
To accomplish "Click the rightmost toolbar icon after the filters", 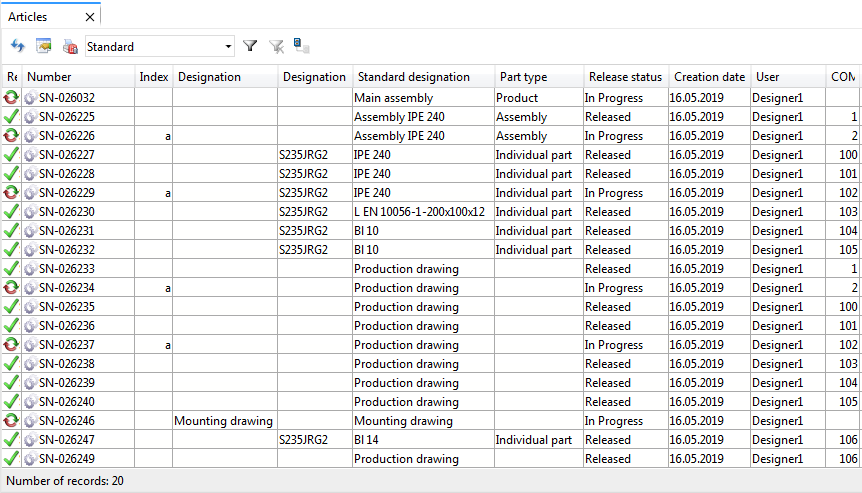I will pyautogui.click(x=301, y=45).
